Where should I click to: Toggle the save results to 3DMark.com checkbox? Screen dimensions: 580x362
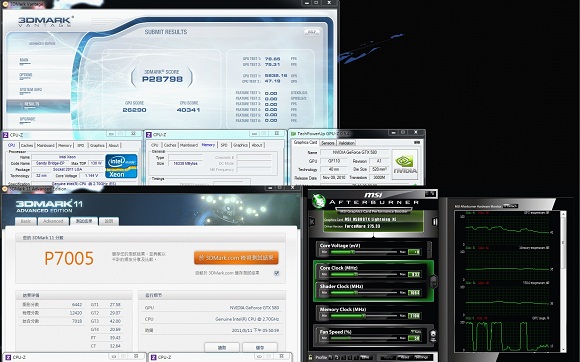pyautogui.click(x=276, y=273)
